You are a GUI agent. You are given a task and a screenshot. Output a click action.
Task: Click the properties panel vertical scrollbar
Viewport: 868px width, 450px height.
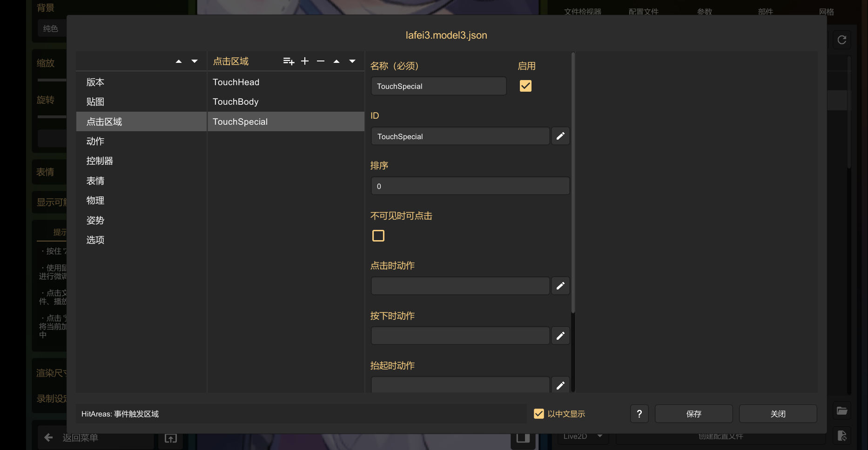click(x=573, y=186)
